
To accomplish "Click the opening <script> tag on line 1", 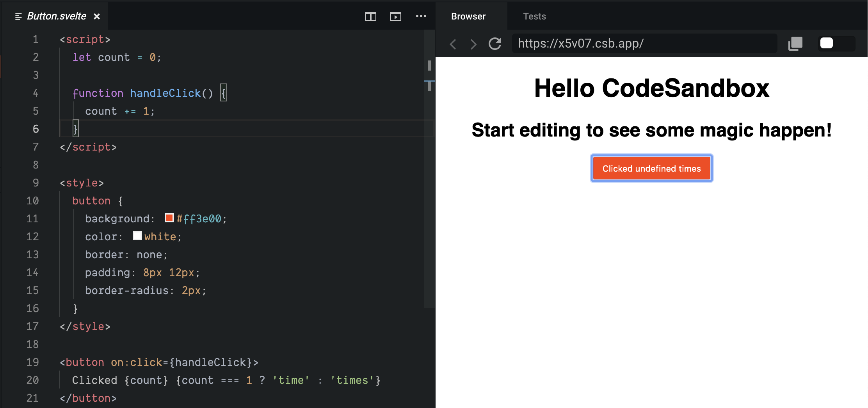I will pyautogui.click(x=85, y=39).
